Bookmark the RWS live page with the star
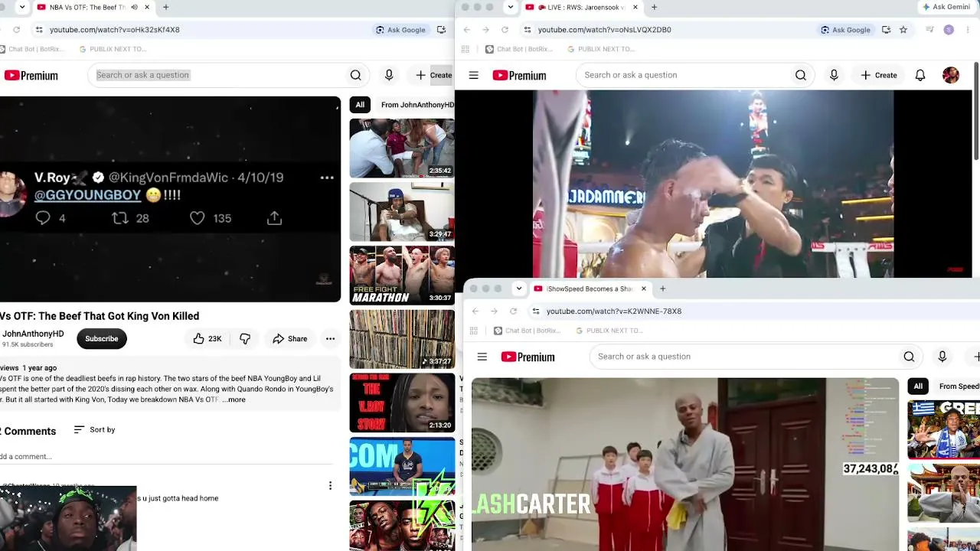The image size is (980, 551). click(x=903, y=30)
